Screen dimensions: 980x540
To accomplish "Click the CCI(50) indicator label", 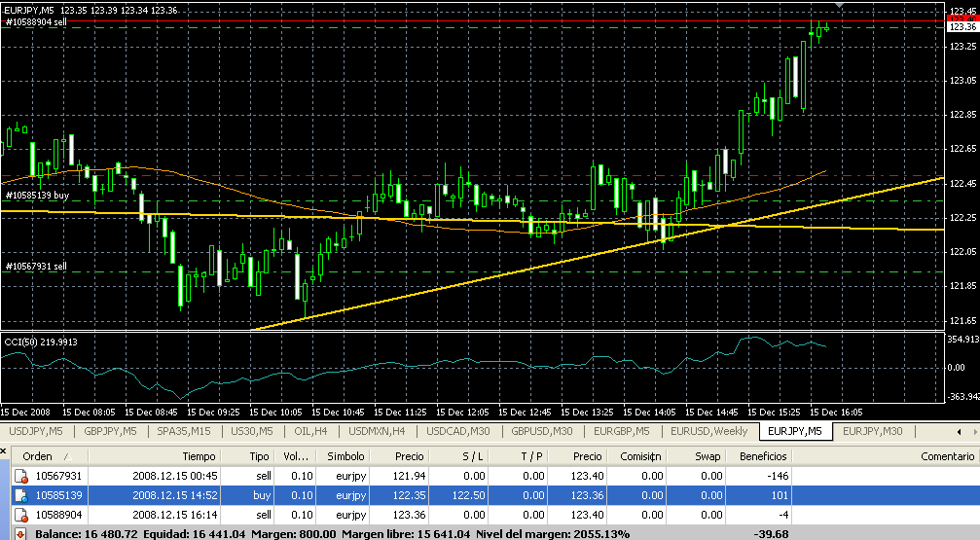I will click(39, 341).
